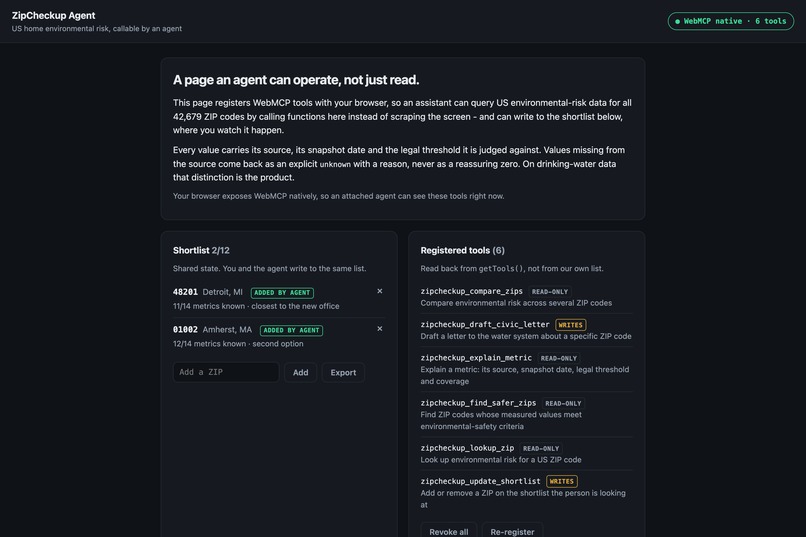
Task: Click WRITES badge on draft_civic_letter
Action: pos(571,325)
